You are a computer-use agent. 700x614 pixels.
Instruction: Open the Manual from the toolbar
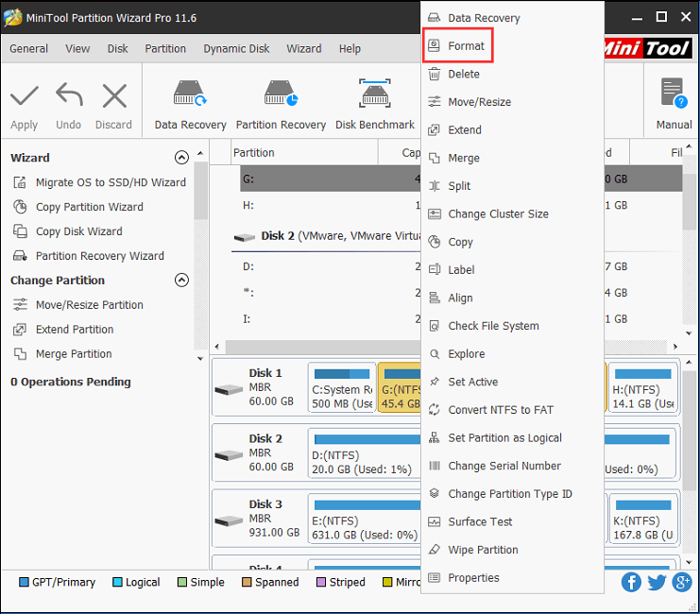coord(674,94)
